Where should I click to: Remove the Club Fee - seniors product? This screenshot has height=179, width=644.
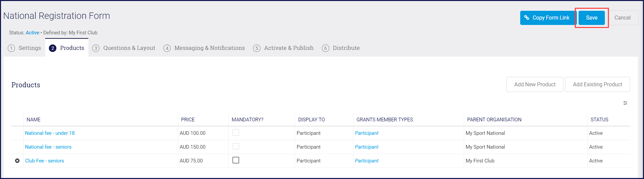click(17, 161)
